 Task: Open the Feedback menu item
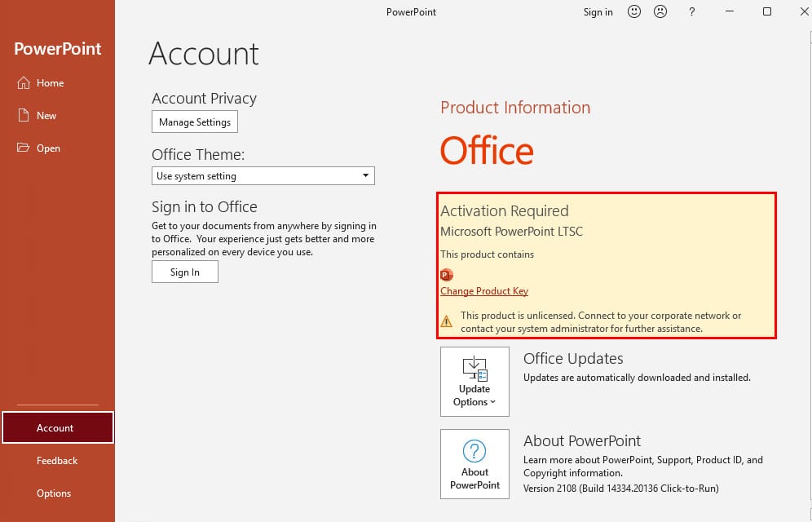pos(58,460)
